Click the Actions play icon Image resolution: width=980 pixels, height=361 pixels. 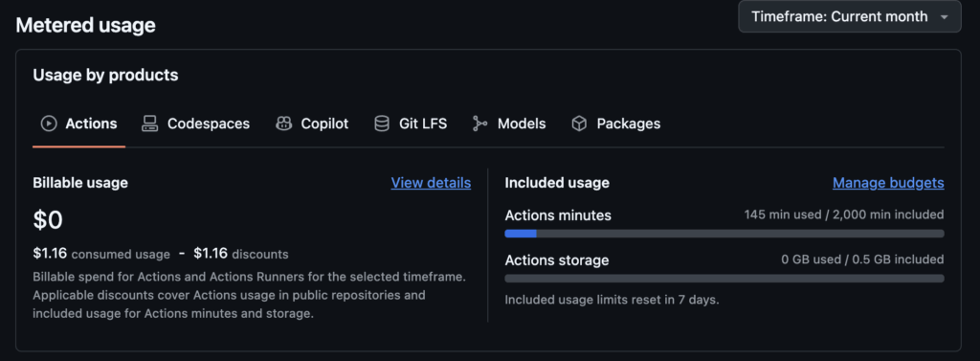[49, 124]
